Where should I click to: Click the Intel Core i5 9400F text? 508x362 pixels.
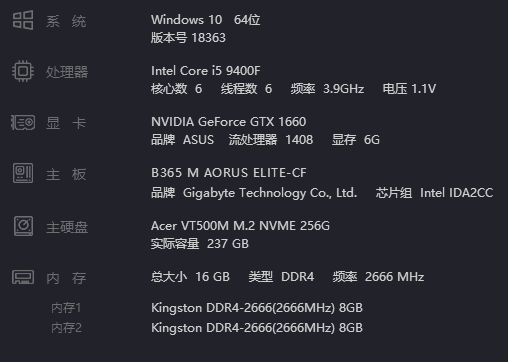206,71
